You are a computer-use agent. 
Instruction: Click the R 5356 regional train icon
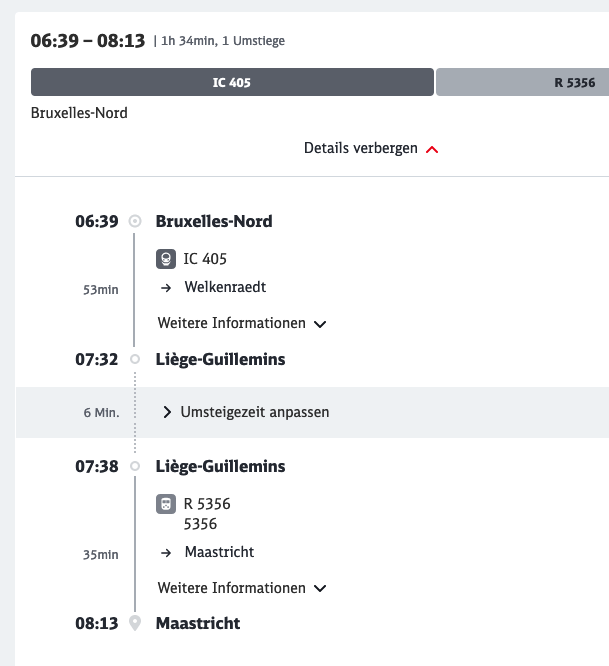click(x=167, y=504)
